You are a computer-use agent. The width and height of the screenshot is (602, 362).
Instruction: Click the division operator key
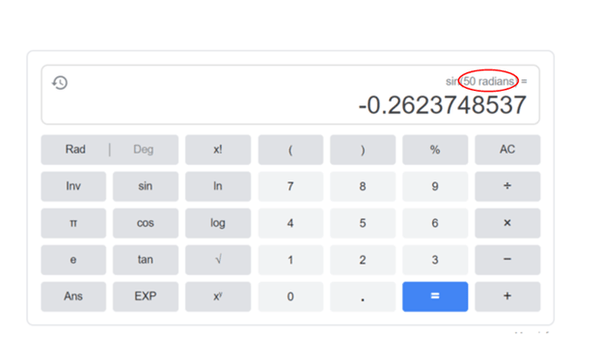click(507, 186)
